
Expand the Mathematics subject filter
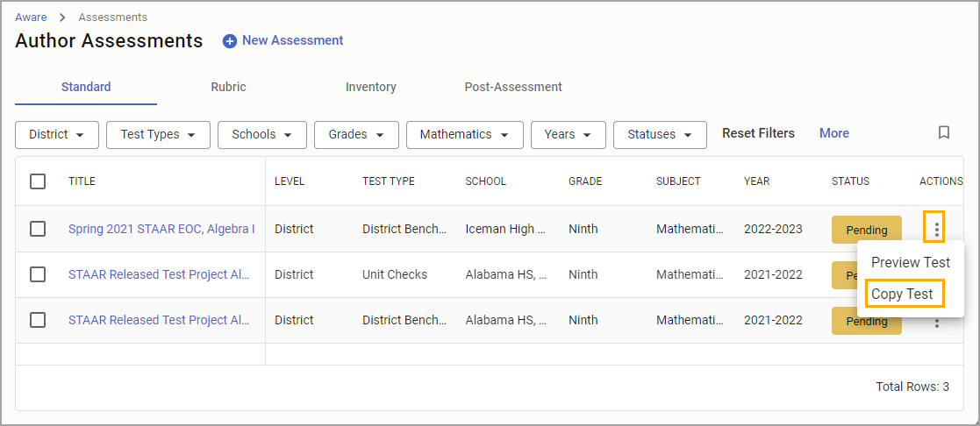click(x=464, y=134)
